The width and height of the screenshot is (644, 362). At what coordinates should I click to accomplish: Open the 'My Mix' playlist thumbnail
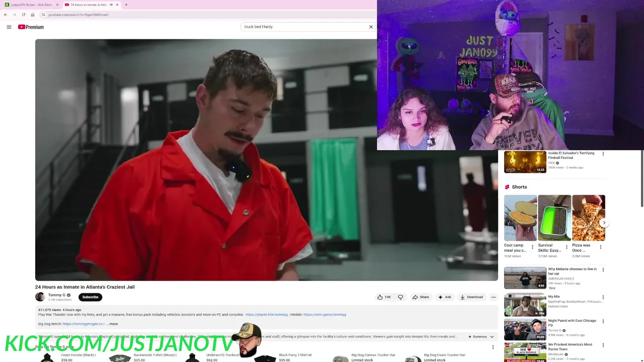click(x=525, y=304)
